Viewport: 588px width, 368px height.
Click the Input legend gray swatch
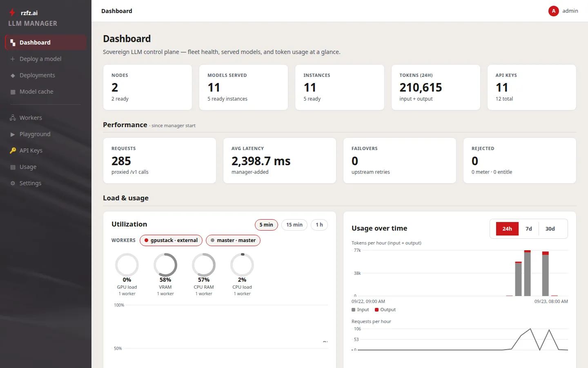tap(354, 310)
